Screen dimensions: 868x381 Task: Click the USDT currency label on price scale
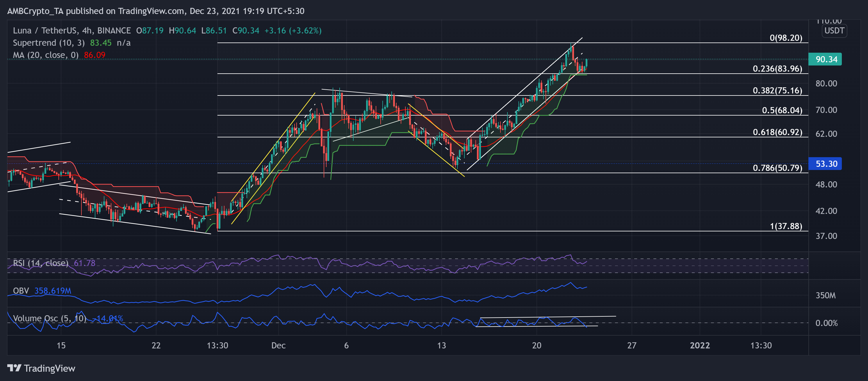tap(834, 31)
